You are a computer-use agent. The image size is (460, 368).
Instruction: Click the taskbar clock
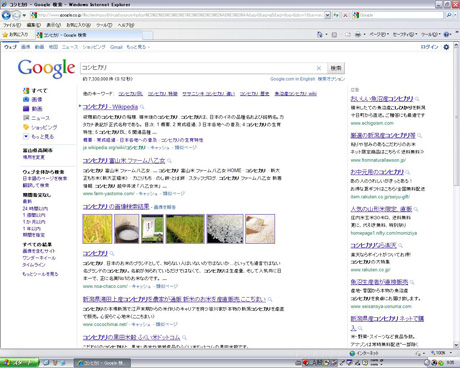tap(450, 363)
